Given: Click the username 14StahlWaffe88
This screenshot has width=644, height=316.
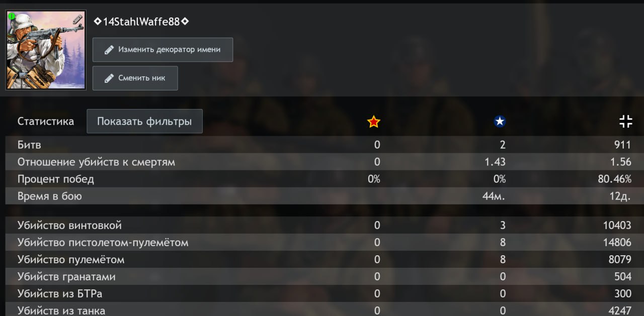Looking at the screenshot, I should click(141, 22).
